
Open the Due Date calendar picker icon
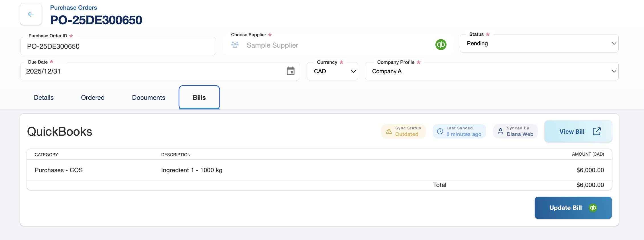point(290,71)
